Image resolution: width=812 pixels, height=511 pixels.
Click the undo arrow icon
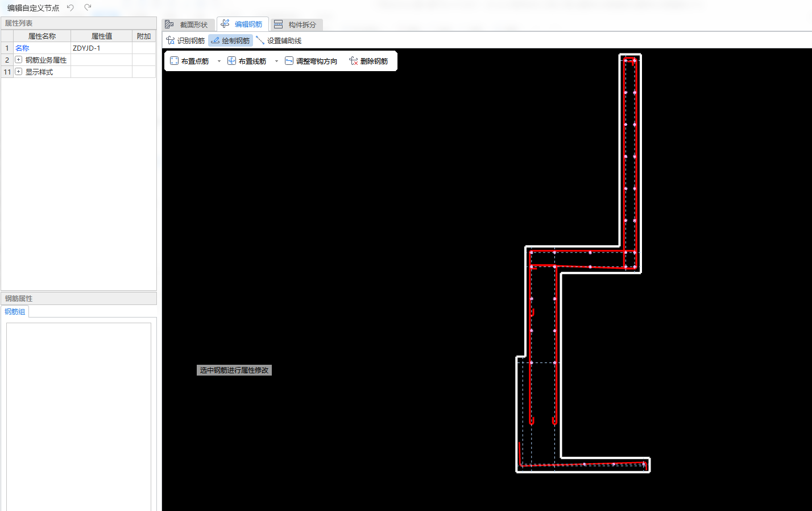pyautogui.click(x=71, y=7)
